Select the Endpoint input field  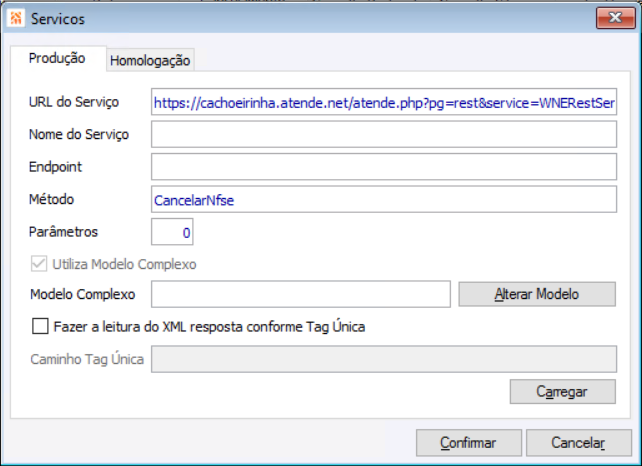point(384,166)
